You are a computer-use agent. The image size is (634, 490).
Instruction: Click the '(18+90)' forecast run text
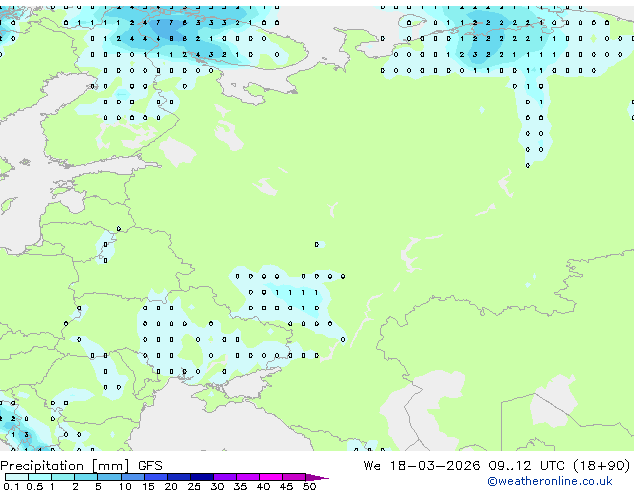(602, 466)
